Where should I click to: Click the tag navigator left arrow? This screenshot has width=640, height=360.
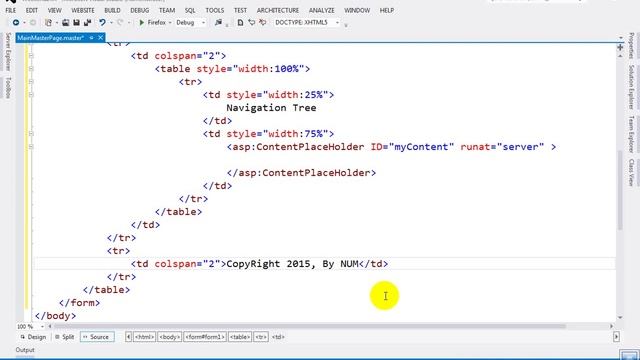point(129,337)
